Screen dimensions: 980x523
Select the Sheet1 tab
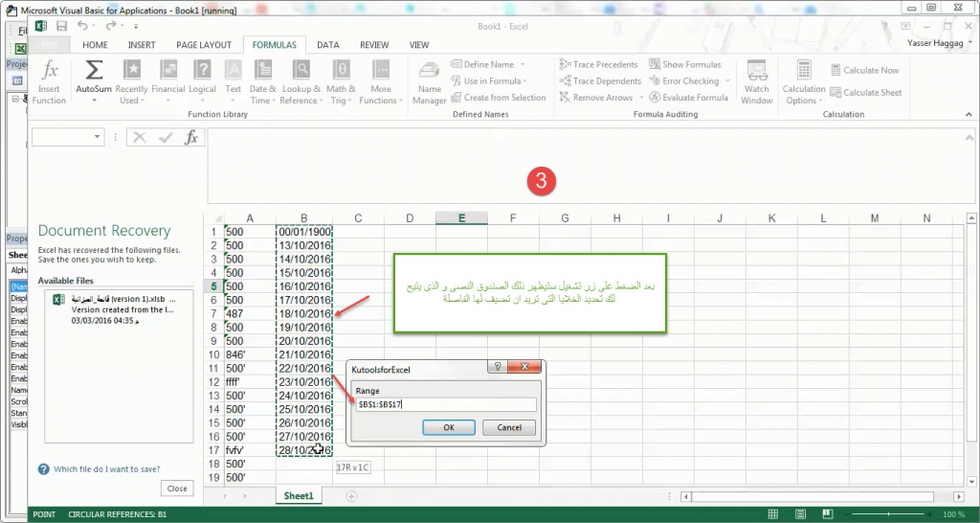pos(299,496)
